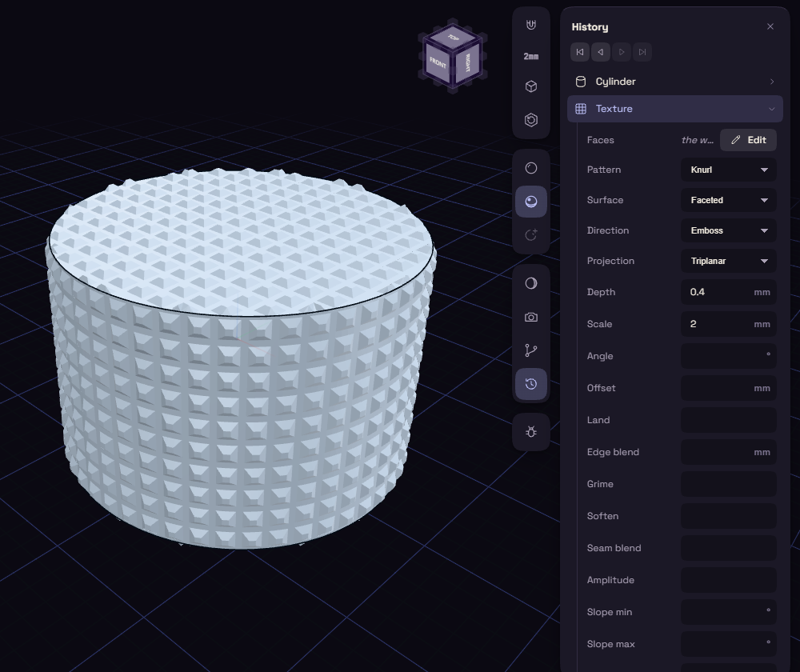The width and height of the screenshot is (800, 672).
Task: Enable the shaded sphere render mode
Action: [x=531, y=202]
